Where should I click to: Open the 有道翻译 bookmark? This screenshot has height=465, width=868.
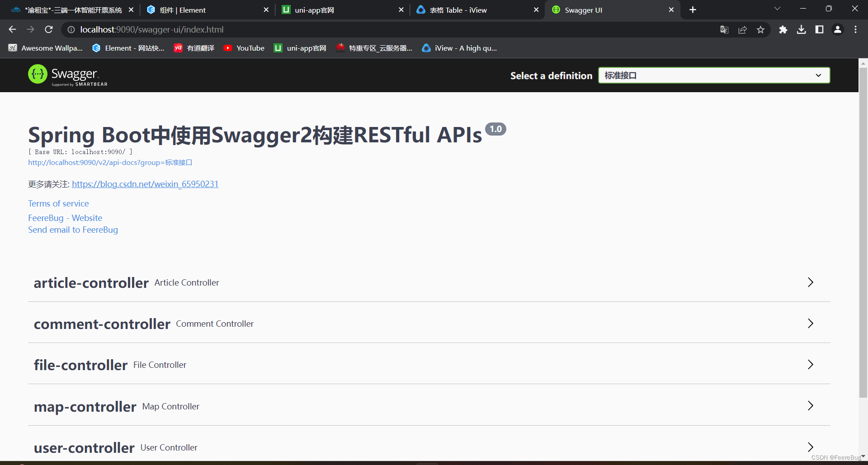pos(194,48)
